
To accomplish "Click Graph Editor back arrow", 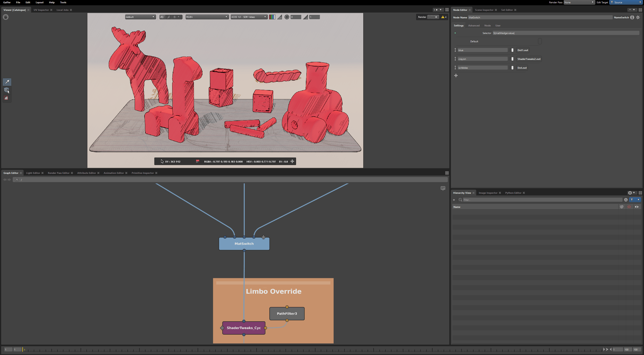I will tap(5, 180).
